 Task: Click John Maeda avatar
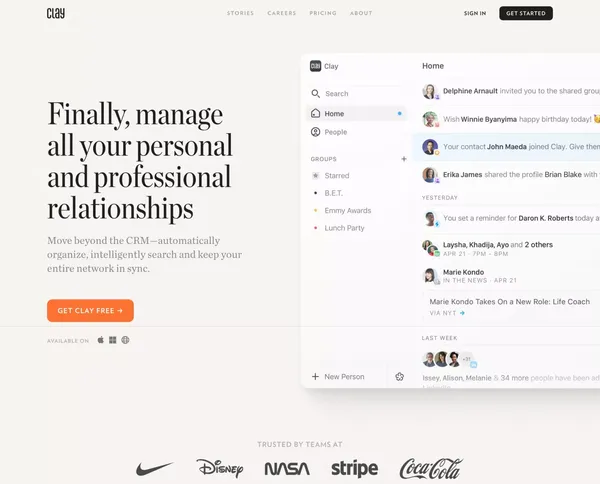(x=430, y=147)
